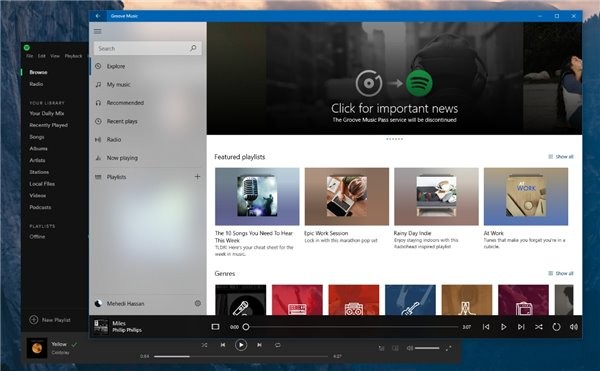600x371 pixels.
Task: Click the New Playlist plus icon in Spotify
Action: click(x=34, y=319)
